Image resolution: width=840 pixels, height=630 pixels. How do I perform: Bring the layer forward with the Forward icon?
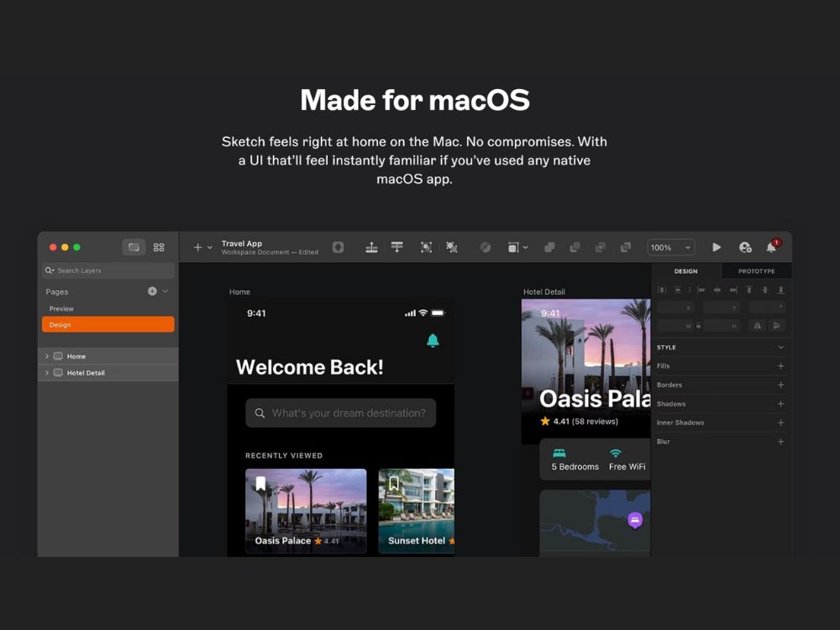click(371, 247)
